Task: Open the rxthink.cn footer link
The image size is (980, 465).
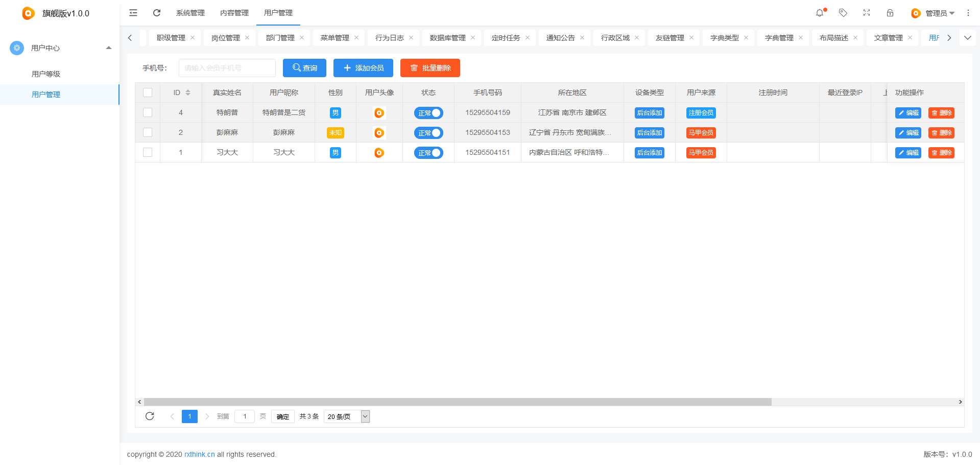Action: 200,454
